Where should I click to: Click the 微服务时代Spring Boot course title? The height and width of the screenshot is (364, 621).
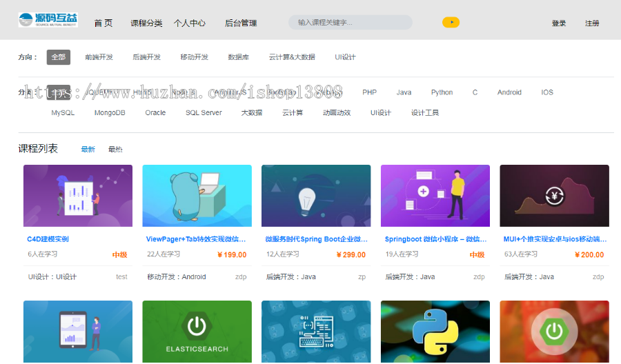(316, 239)
